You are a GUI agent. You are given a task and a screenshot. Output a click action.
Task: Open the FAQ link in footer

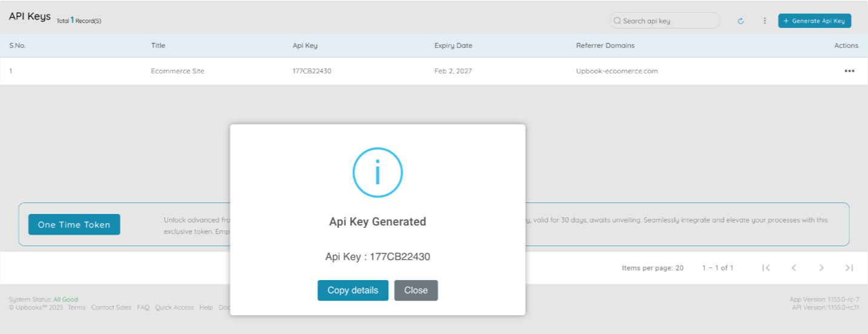(143, 308)
